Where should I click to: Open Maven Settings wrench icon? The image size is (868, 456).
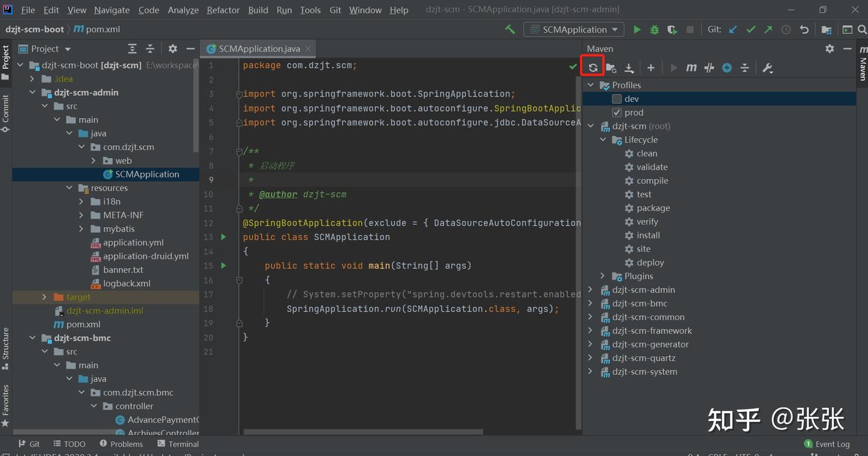pos(767,68)
